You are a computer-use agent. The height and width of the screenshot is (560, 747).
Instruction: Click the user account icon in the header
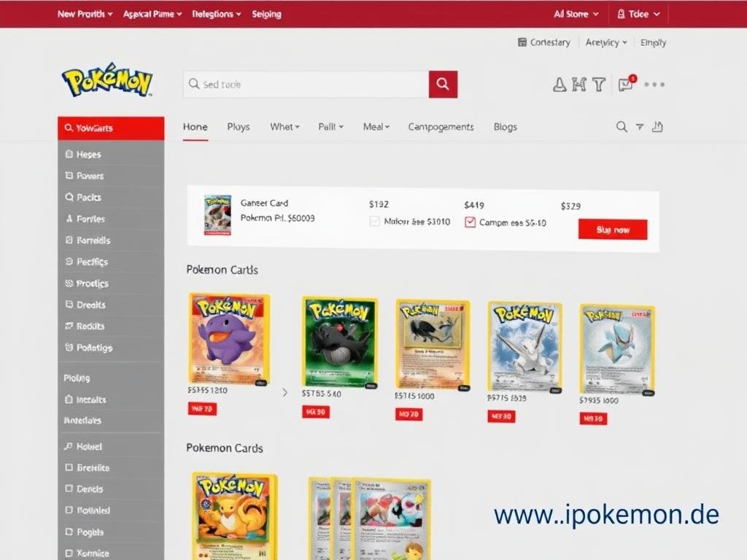[x=560, y=85]
